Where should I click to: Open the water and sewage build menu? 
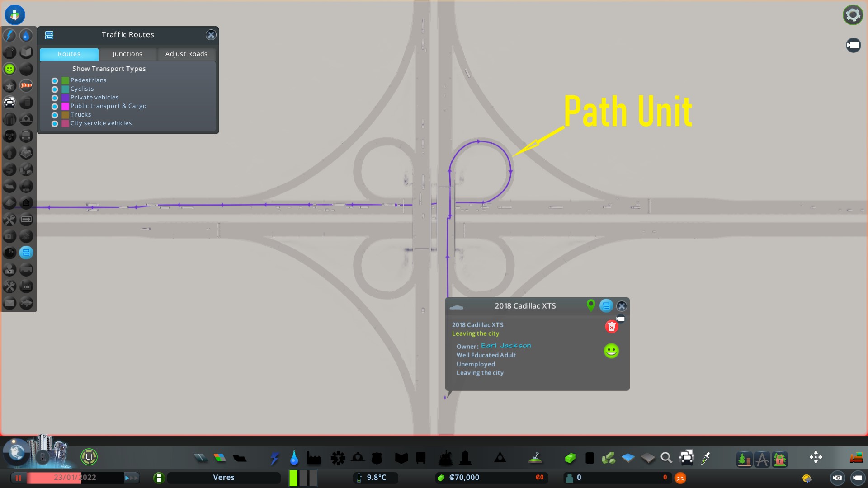tap(294, 458)
